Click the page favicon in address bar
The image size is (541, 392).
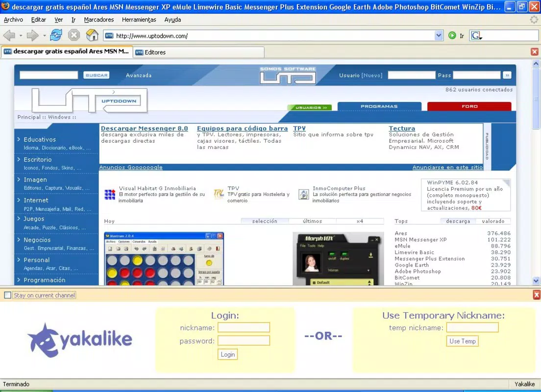tap(109, 35)
